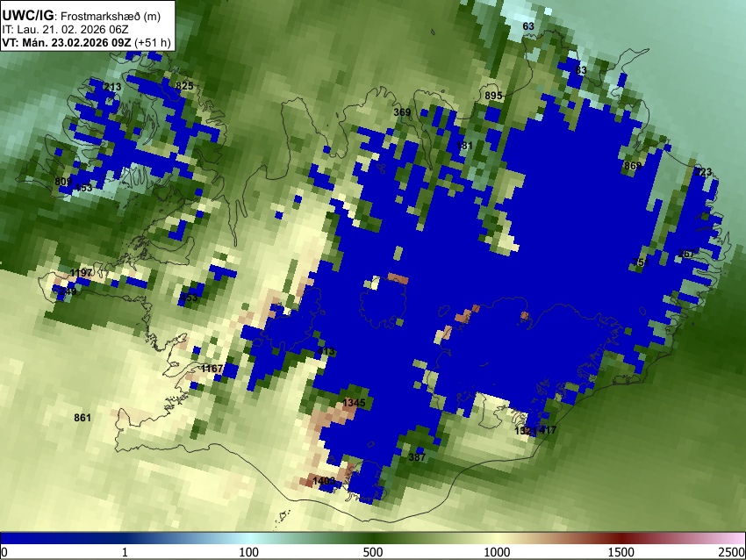The width and height of the screenshot is (746, 560).
Task: Click the 369 value label
Action: [402, 112]
